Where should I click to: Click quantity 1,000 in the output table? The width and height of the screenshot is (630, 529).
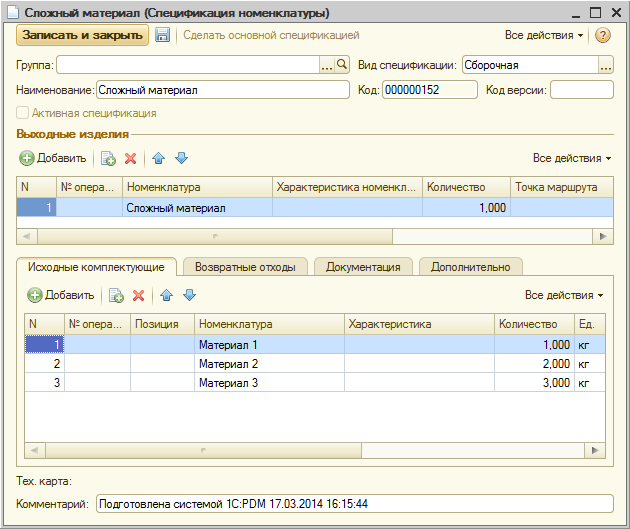point(466,208)
